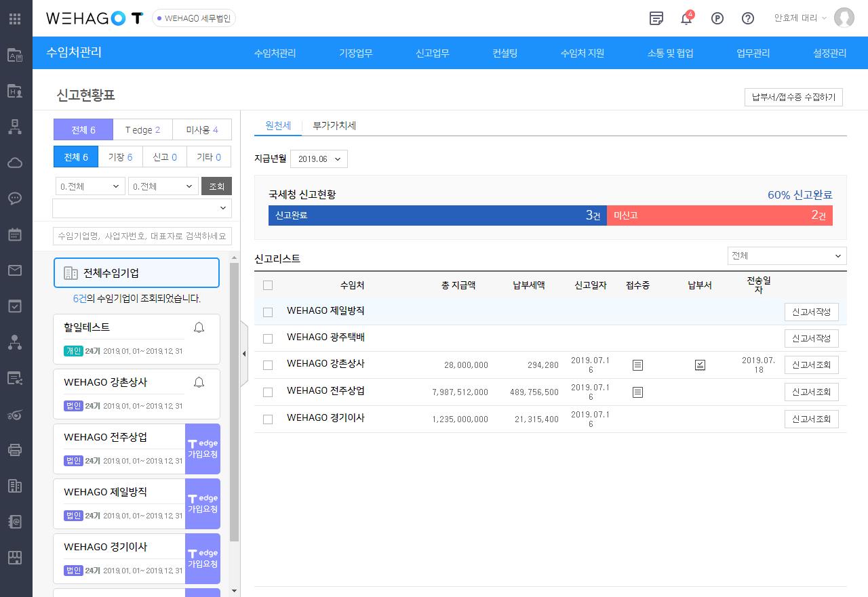Open the printer icon in left sidebar
Image resolution: width=868 pixels, height=597 pixels.
click(x=15, y=449)
